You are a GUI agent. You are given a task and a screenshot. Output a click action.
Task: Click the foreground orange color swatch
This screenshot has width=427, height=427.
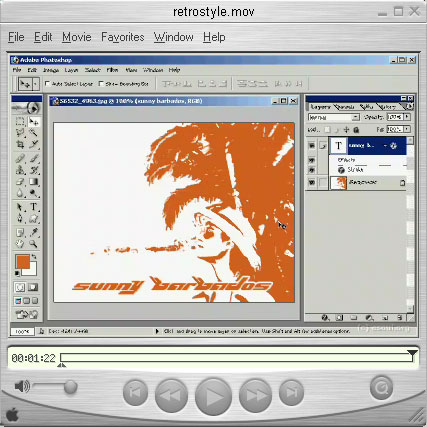(x=23, y=262)
